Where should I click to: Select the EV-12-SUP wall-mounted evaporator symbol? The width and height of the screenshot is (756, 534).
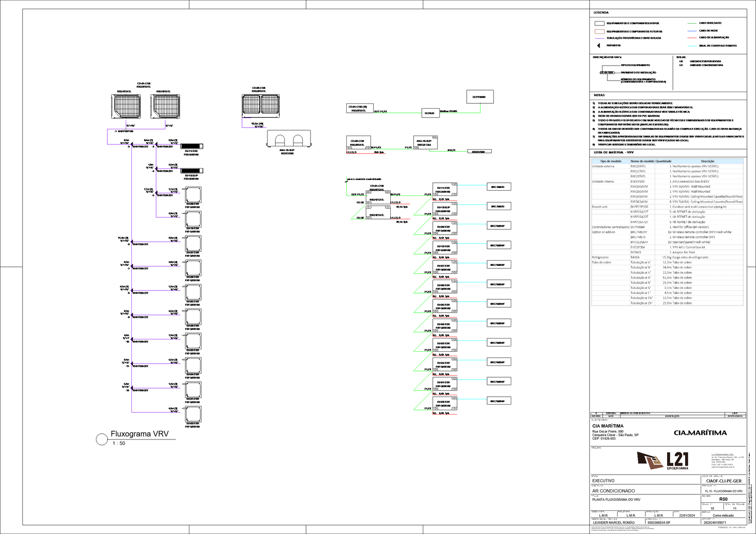click(192, 171)
